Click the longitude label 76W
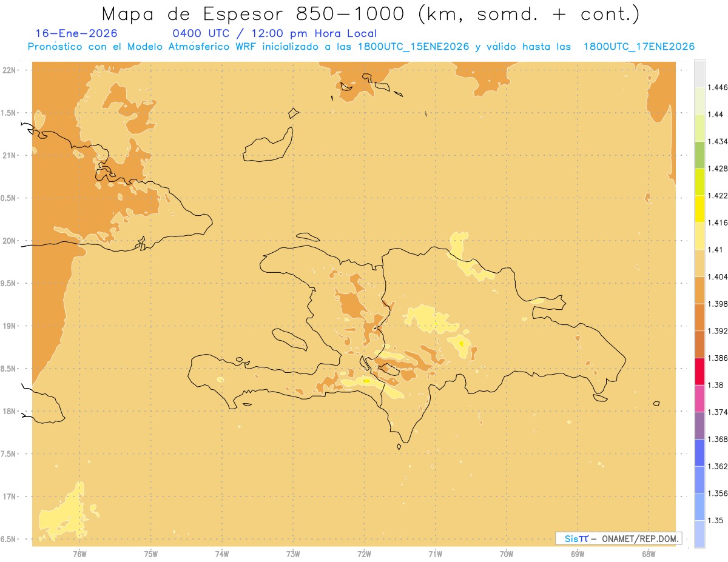Image resolution: width=728 pixels, height=562 pixels. [x=79, y=554]
